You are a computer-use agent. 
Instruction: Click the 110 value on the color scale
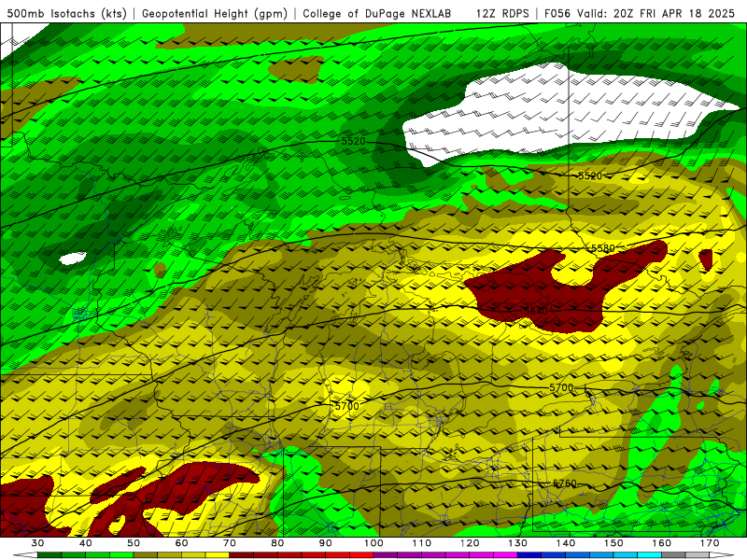point(422,543)
